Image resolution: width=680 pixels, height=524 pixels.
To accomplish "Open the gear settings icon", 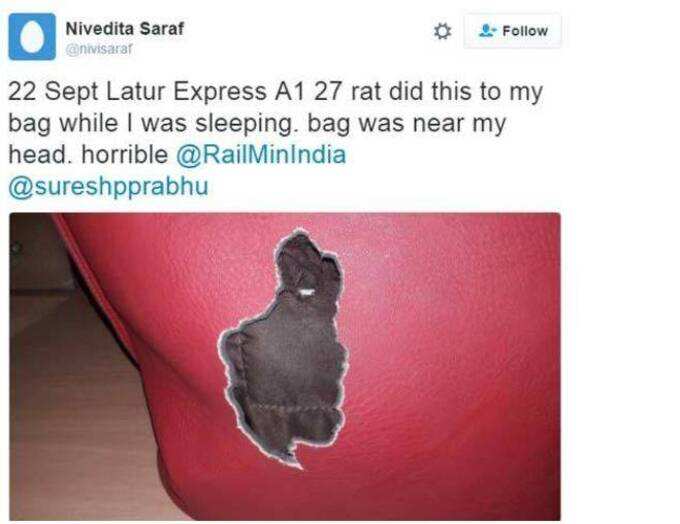I will [x=442, y=31].
